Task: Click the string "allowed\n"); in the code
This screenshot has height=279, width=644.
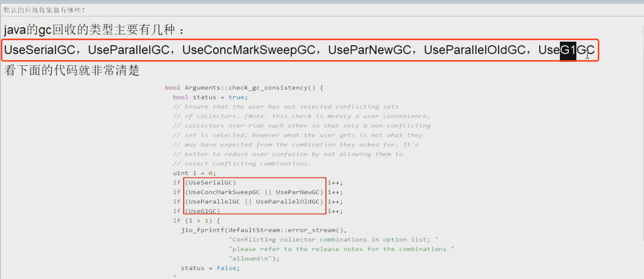Action: coord(254,259)
